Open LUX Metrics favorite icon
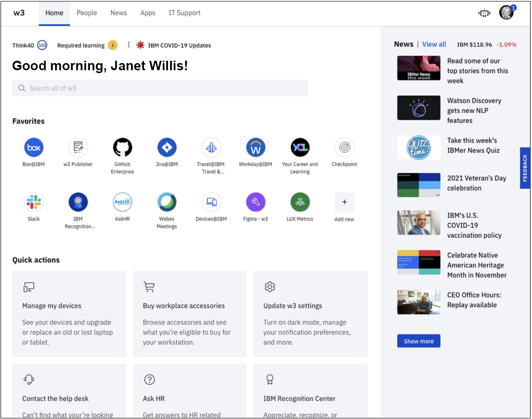The image size is (532, 419). [300, 202]
